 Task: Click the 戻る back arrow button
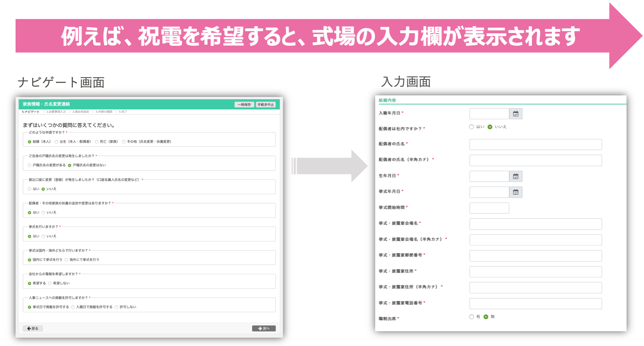coord(33,329)
